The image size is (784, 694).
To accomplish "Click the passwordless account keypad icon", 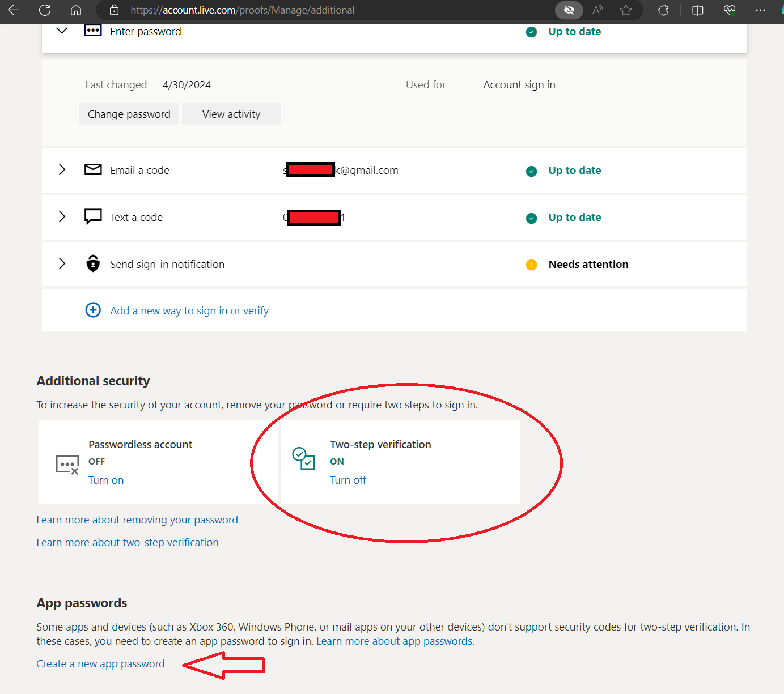I will click(67, 465).
